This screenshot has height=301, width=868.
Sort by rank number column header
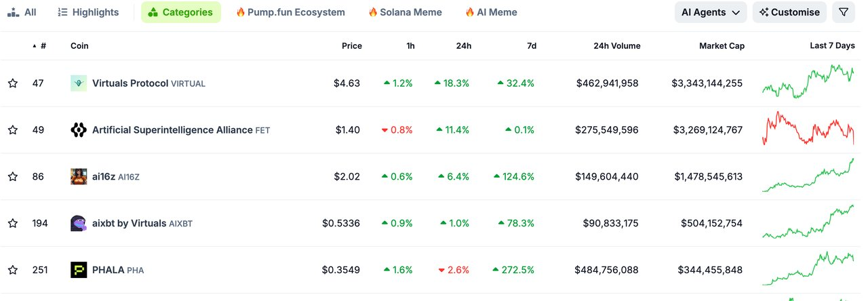coord(43,46)
